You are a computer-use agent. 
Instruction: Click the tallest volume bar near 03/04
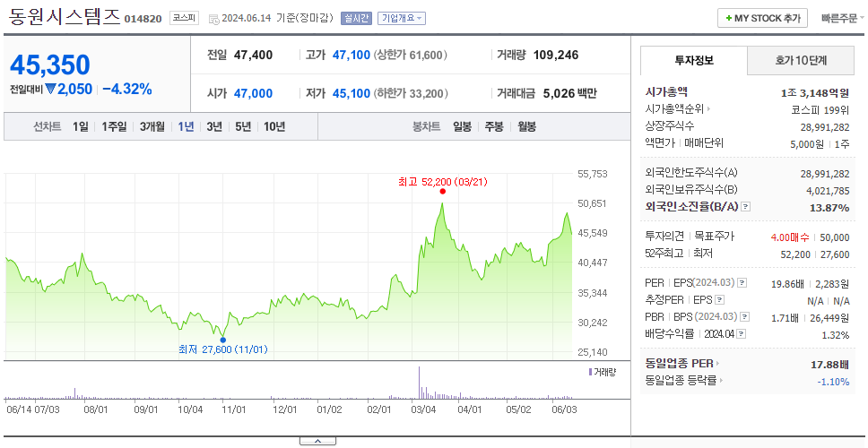419,383
